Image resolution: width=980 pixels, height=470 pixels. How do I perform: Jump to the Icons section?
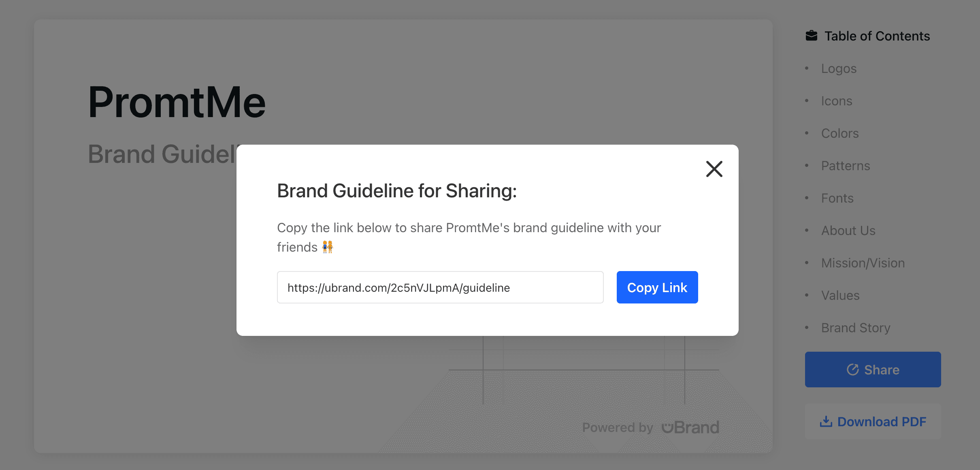(x=837, y=101)
